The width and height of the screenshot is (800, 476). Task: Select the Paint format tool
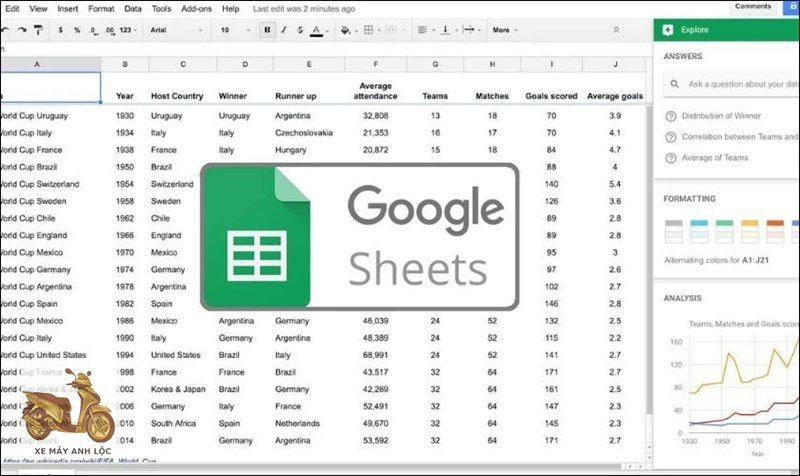tap(38, 30)
